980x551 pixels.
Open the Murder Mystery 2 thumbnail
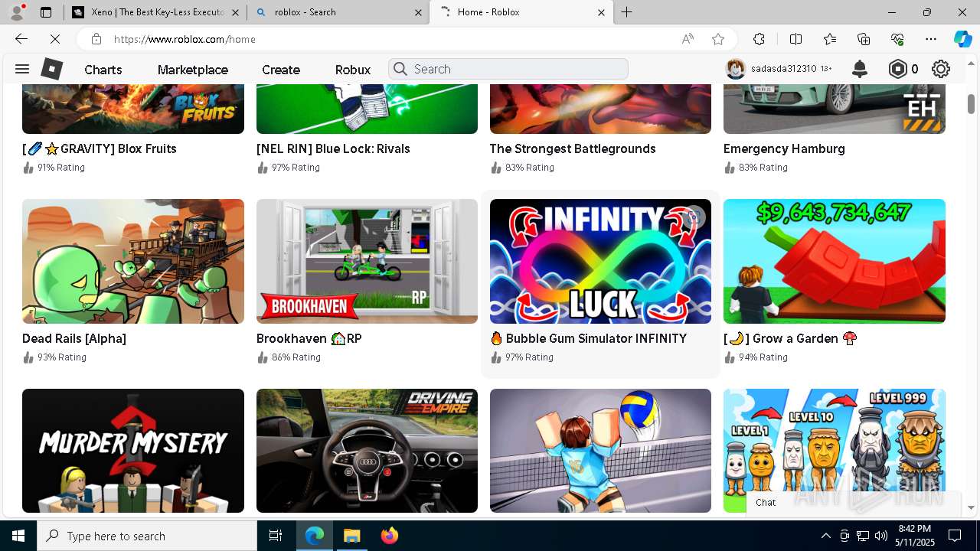click(133, 451)
